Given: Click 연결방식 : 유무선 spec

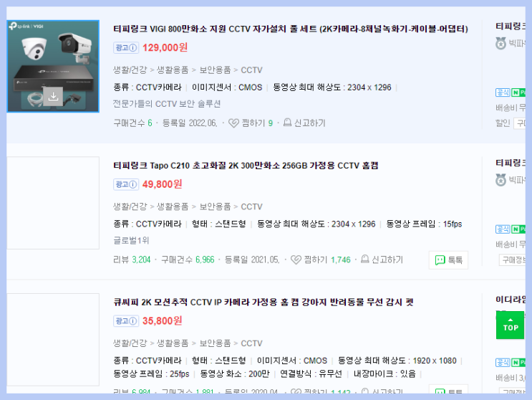Looking at the screenshot, I should (x=311, y=374).
